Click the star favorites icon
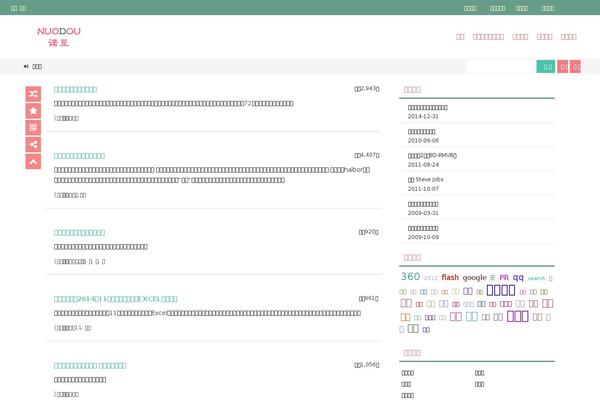 (33, 110)
